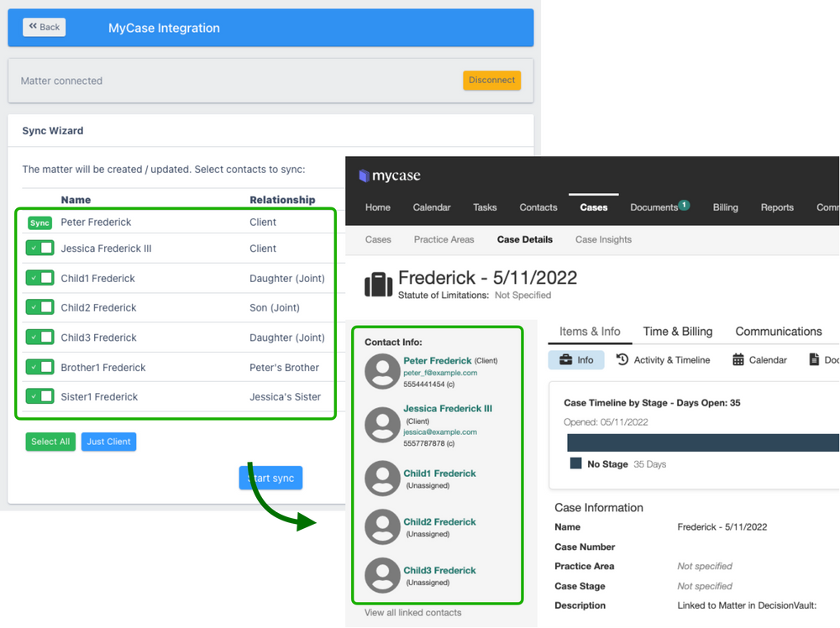
Task: Toggle the Sync switch for Peter Frederick
Action: [x=39, y=222]
